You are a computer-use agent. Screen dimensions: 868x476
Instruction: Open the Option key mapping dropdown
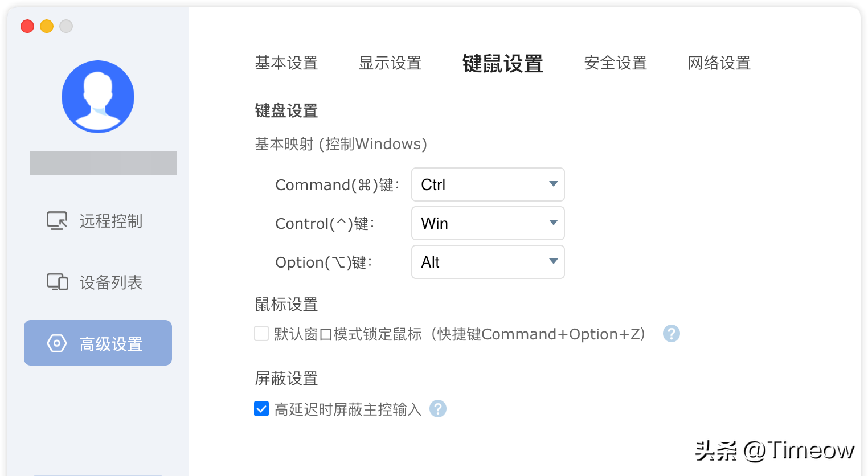click(488, 262)
